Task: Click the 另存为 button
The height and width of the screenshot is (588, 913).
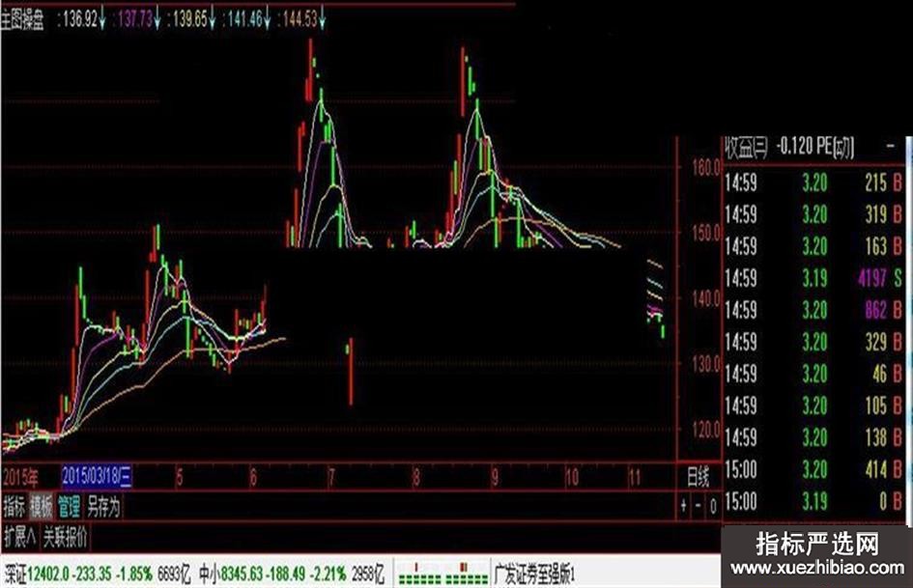Action: click(103, 507)
